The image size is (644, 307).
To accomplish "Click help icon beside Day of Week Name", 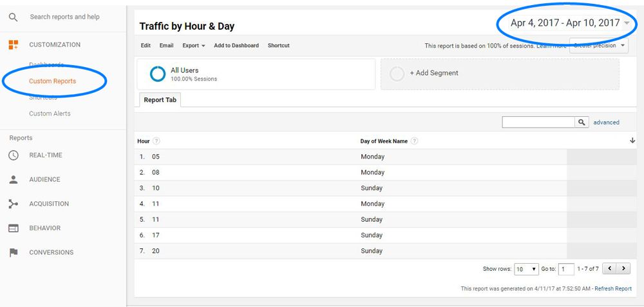I will pos(414,141).
